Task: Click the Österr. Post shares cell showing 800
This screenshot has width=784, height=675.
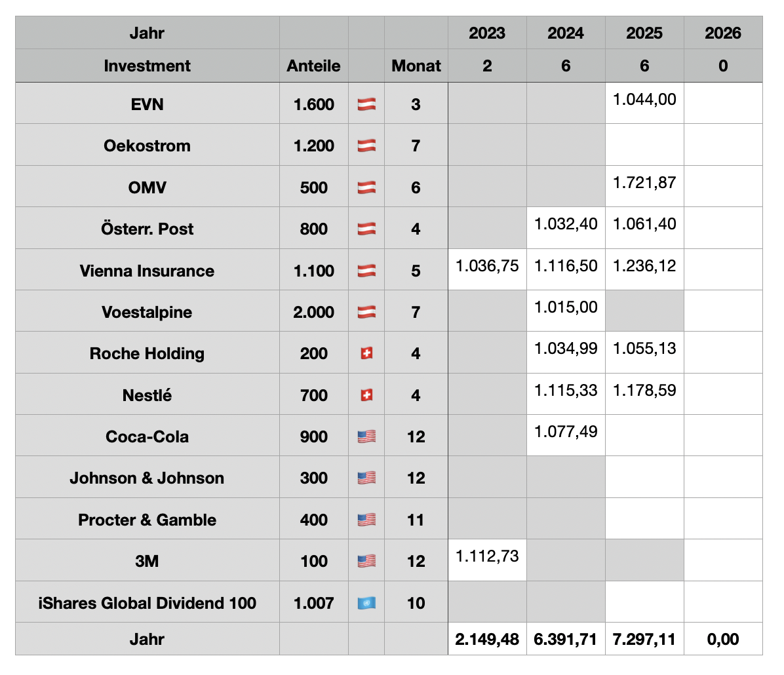Action: coord(313,229)
